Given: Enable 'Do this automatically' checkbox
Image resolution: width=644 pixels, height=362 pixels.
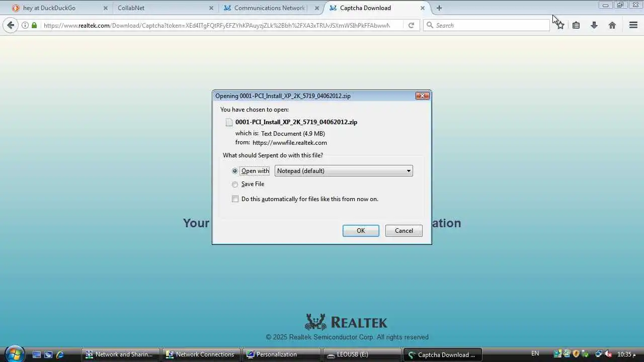Looking at the screenshot, I should pyautogui.click(x=235, y=199).
